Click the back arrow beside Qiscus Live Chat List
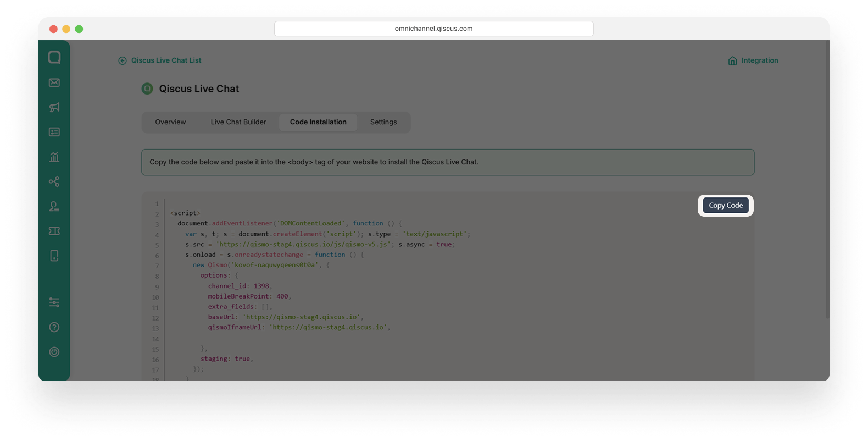 [x=123, y=60]
